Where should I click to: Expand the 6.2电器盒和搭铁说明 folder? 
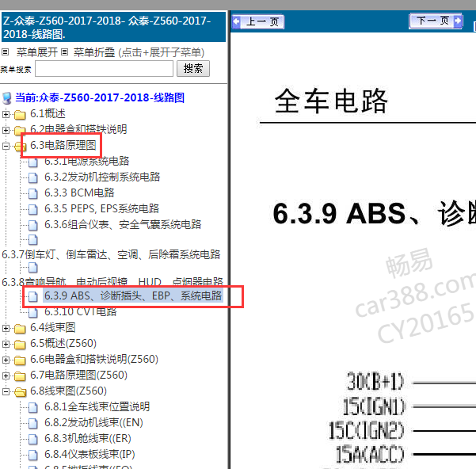pos(6,130)
